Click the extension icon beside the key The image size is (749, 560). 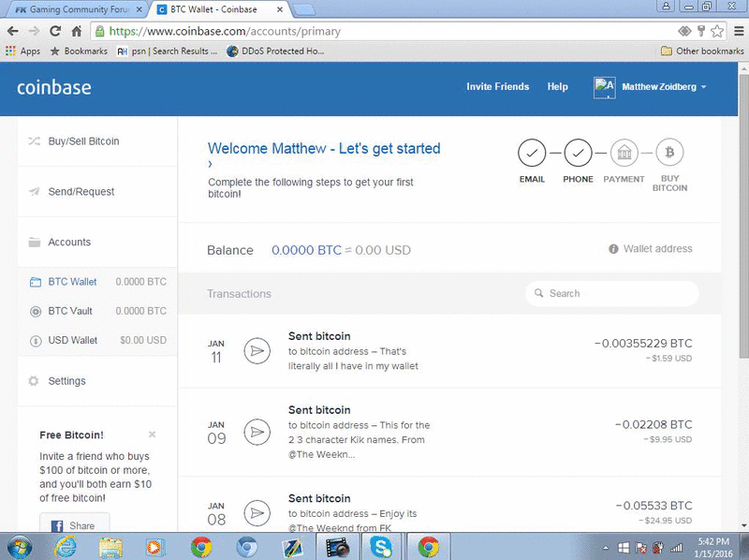[x=684, y=32]
